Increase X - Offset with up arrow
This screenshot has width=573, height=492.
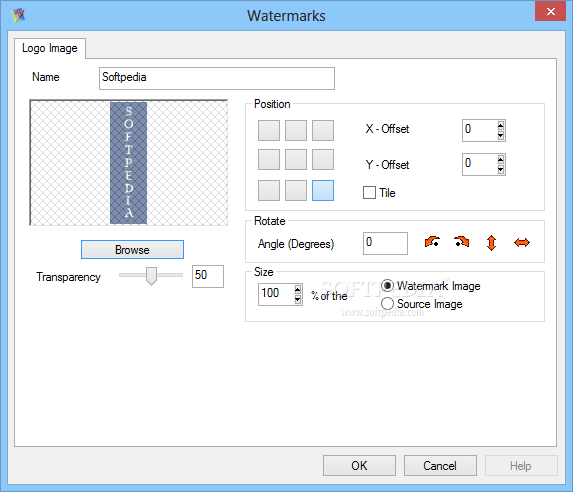pyautogui.click(x=501, y=125)
